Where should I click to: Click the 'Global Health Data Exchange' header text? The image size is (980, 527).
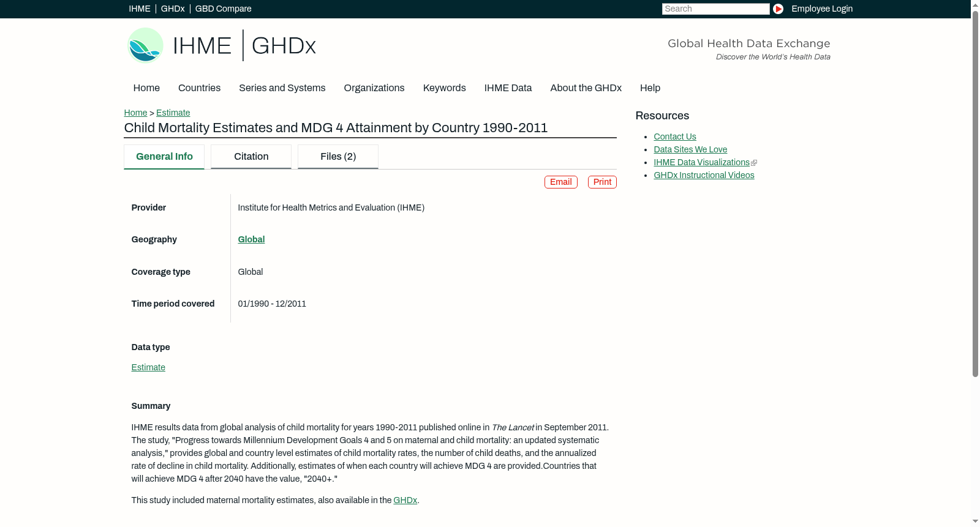748,43
